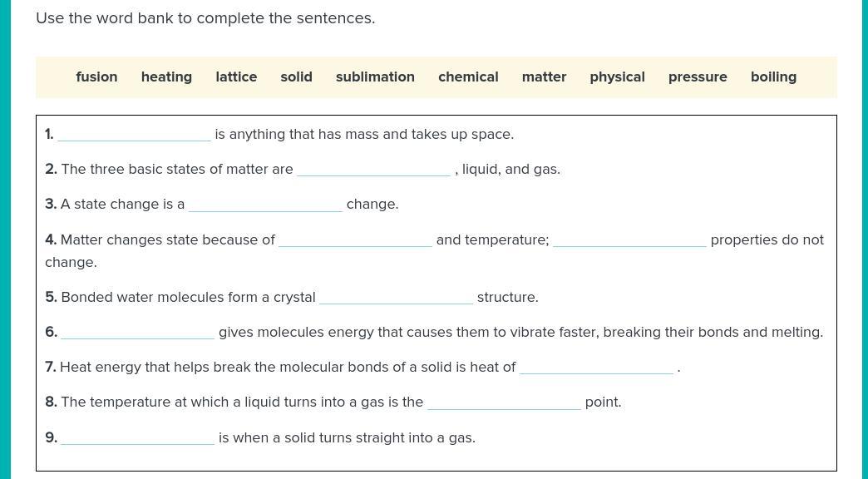Pick 'boiling' from the word bank

(773, 77)
